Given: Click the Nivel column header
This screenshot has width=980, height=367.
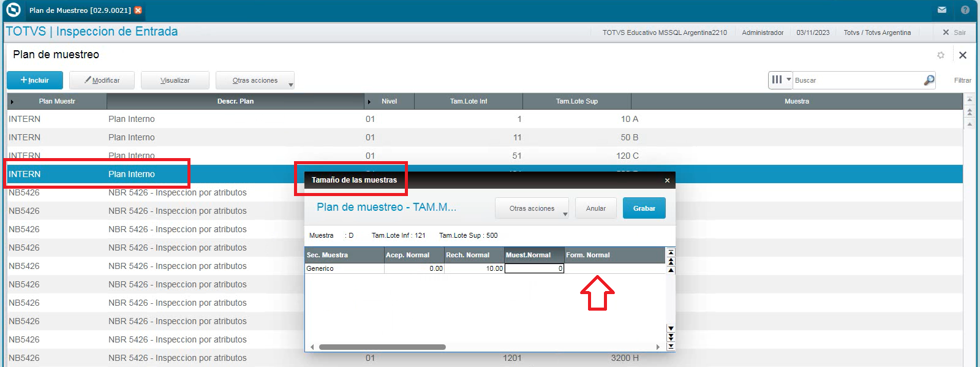Looking at the screenshot, I should pos(390,101).
